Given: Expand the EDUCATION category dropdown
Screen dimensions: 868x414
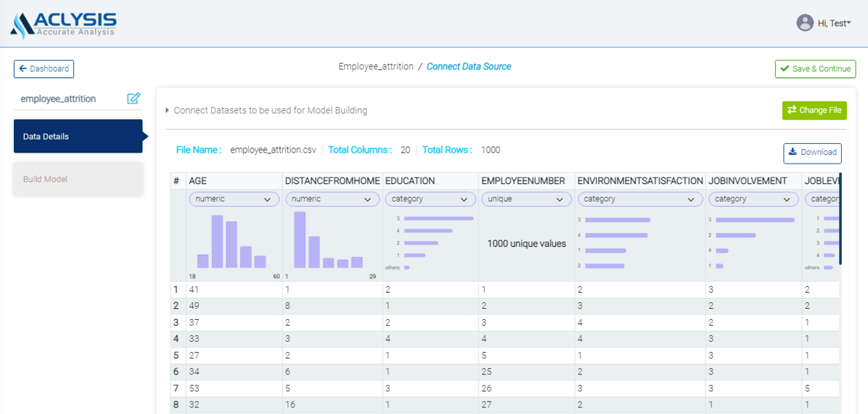Looking at the screenshot, I should click(x=430, y=199).
